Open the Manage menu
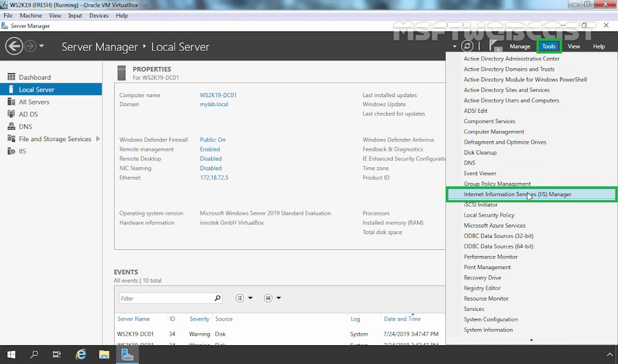Viewport: 618px width, 364px height. tap(519, 46)
